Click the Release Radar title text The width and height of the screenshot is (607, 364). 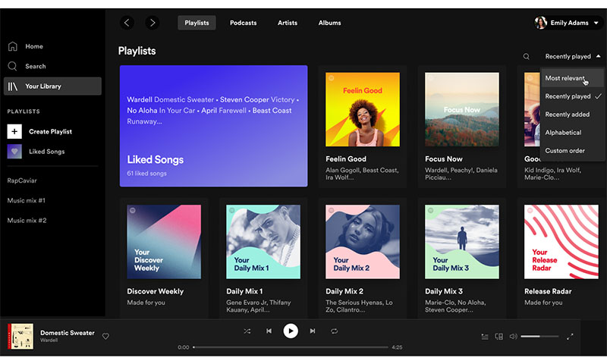point(548,291)
